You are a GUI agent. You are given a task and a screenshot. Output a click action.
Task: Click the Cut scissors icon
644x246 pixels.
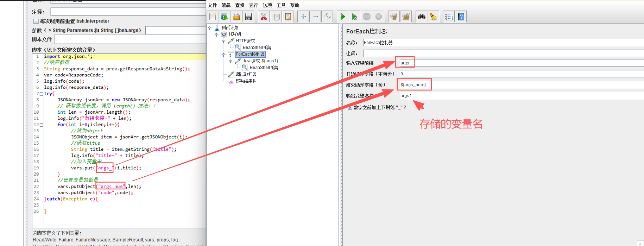point(264,17)
